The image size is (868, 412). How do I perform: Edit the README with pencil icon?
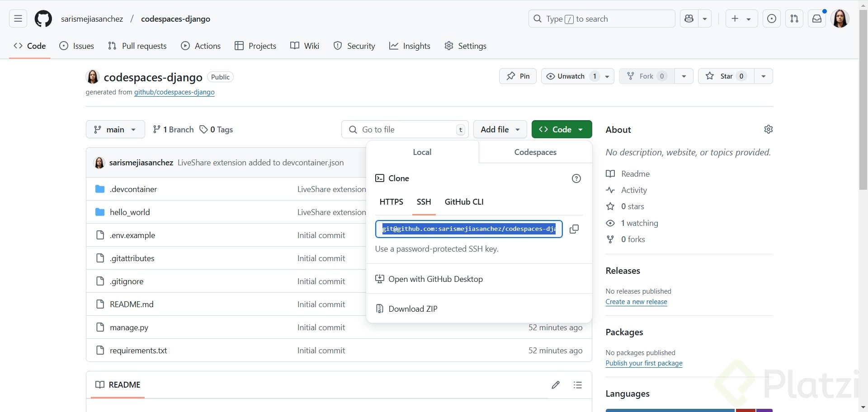556,385
